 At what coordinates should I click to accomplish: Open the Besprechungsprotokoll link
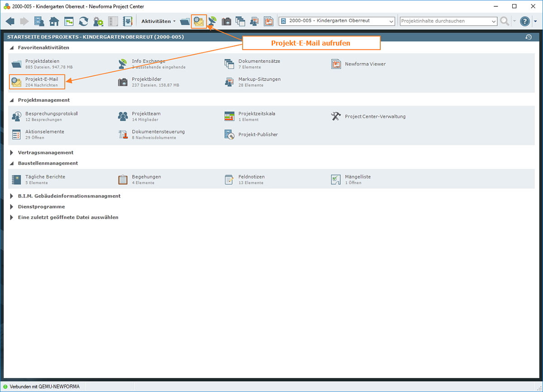52,114
